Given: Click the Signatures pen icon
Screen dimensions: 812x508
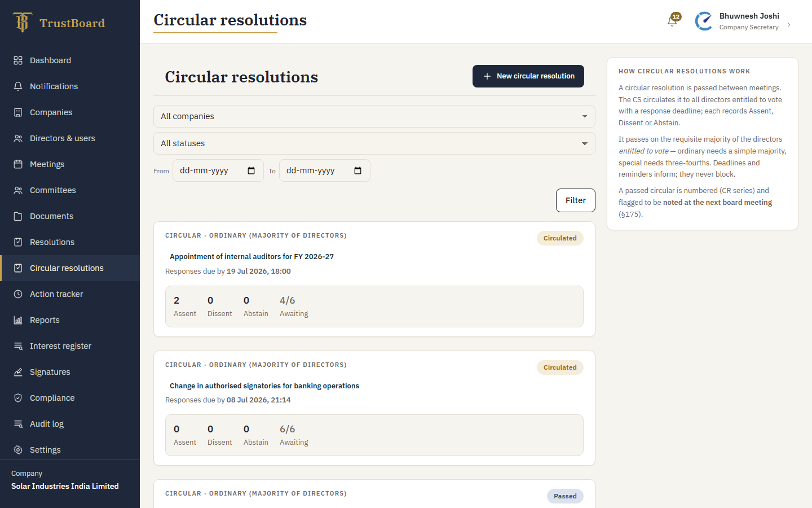Looking at the screenshot, I should click(18, 372).
